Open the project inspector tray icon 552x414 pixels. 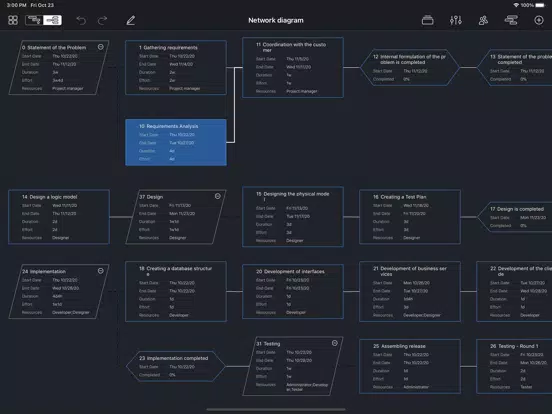click(x=427, y=20)
